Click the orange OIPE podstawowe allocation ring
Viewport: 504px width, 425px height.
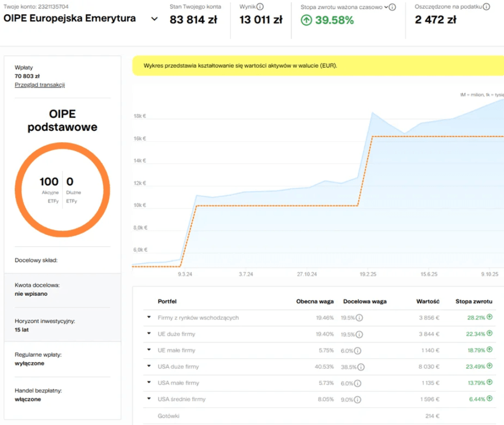[62, 190]
